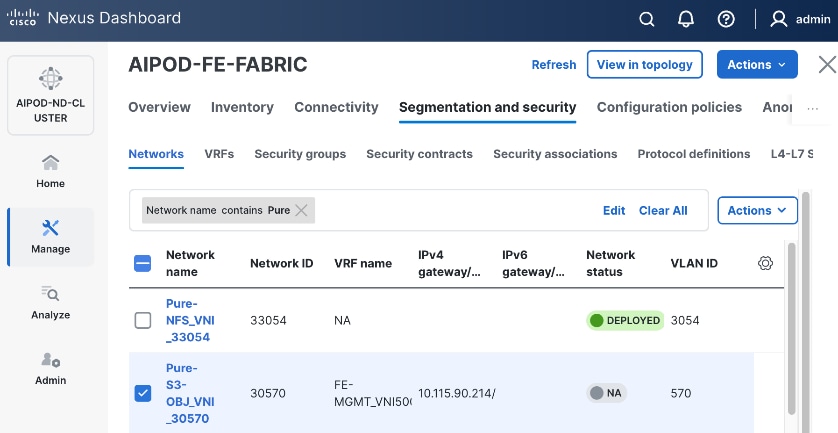Screen dimensions: 838x433
Task: Go to Home in sidebar
Action: click(x=50, y=171)
